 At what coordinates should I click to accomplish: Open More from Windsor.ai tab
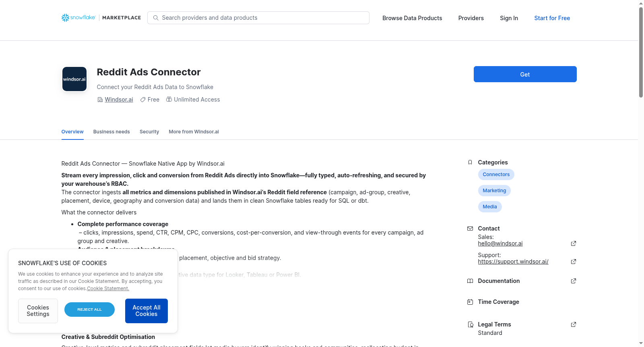click(x=194, y=132)
